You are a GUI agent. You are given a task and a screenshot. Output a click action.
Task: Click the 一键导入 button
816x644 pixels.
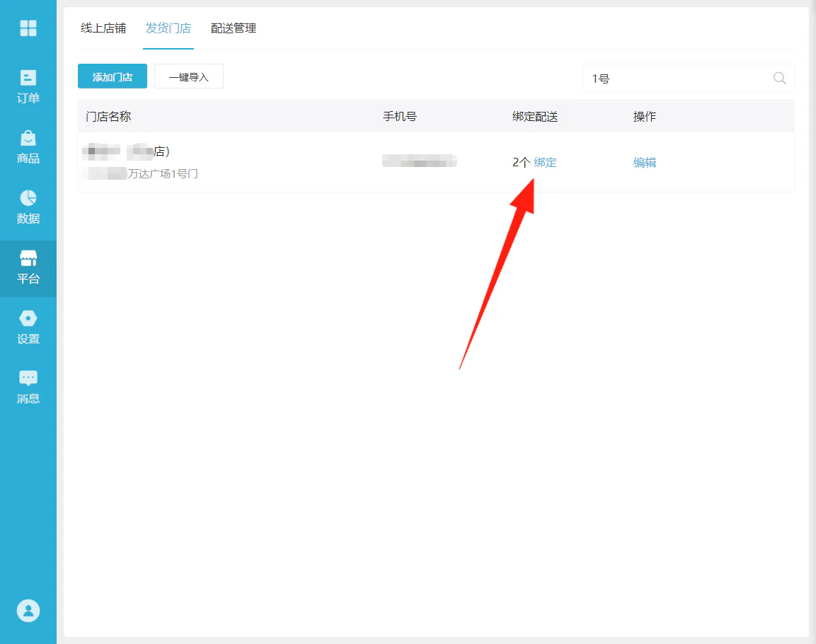point(189,76)
